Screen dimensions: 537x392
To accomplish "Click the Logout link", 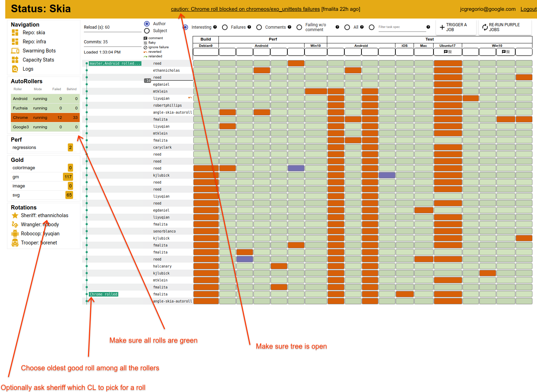I will [x=528, y=9].
